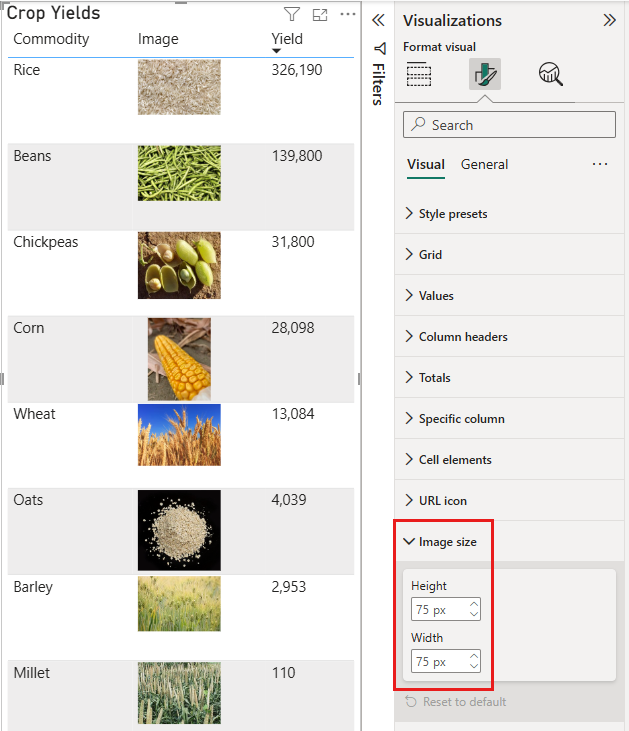
Task: Select the Barley commodity cell
Action: click(x=33, y=586)
